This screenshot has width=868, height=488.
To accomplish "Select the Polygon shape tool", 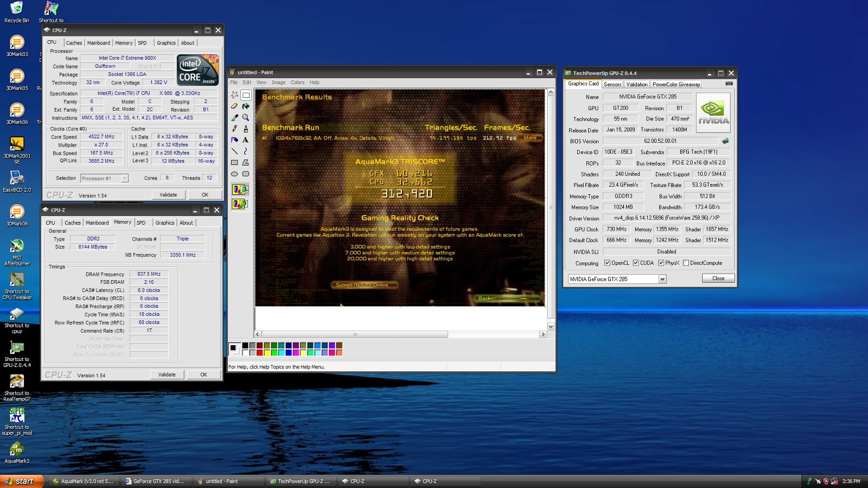I will point(246,163).
